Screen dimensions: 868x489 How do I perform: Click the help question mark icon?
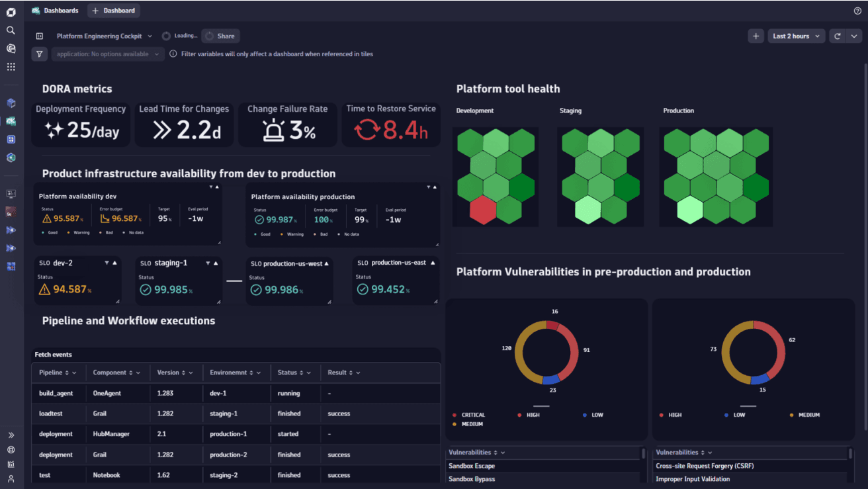click(857, 11)
